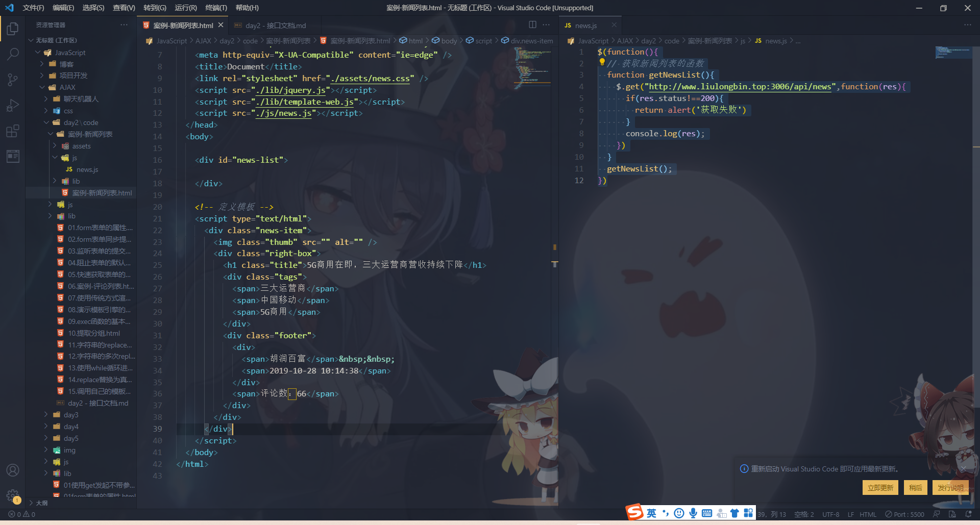Click the feedback icon in status bar
980x525 pixels.
tap(937, 514)
